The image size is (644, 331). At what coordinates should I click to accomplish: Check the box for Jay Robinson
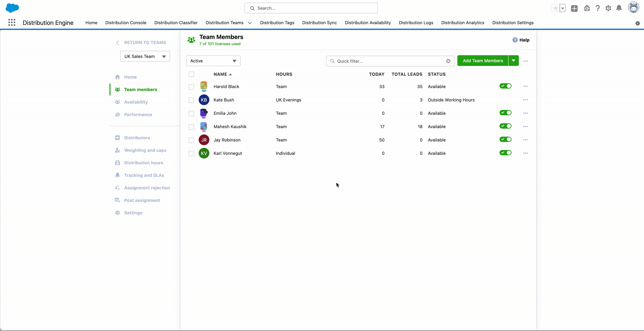pos(191,140)
